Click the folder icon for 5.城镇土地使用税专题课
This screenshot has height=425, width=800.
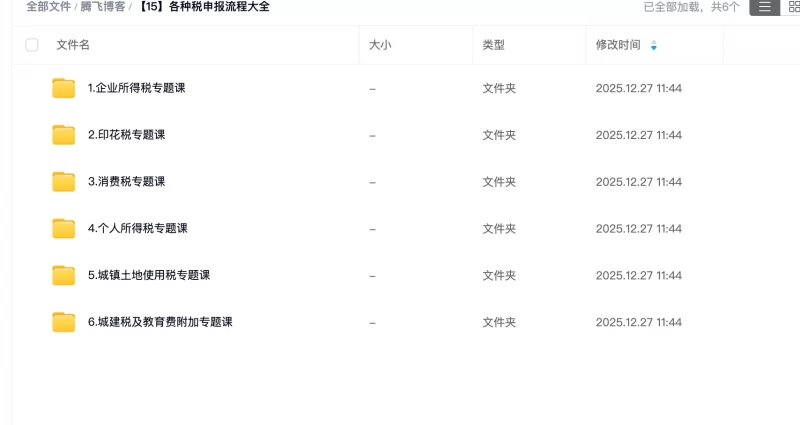point(64,275)
